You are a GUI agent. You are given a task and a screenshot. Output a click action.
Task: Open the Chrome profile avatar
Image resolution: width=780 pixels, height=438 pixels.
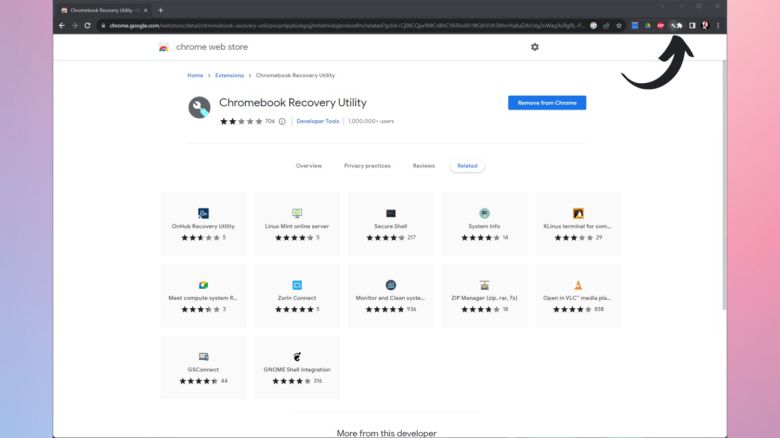[x=705, y=25]
